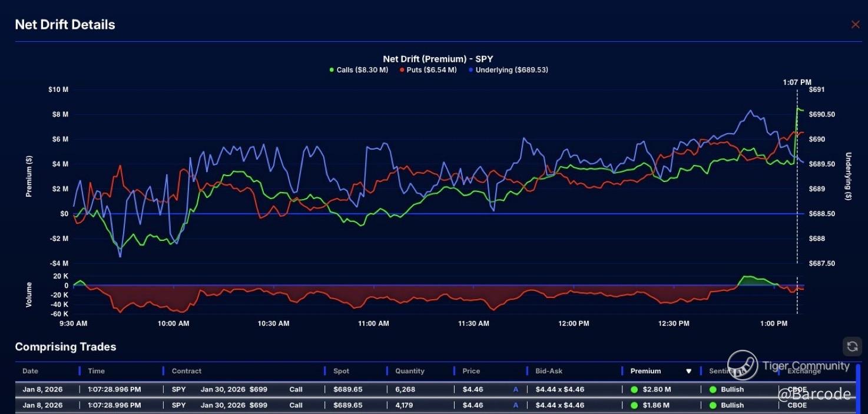Click the 1:07 PM marker on chart
The width and height of the screenshot is (868, 414).
click(x=797, y=82)
